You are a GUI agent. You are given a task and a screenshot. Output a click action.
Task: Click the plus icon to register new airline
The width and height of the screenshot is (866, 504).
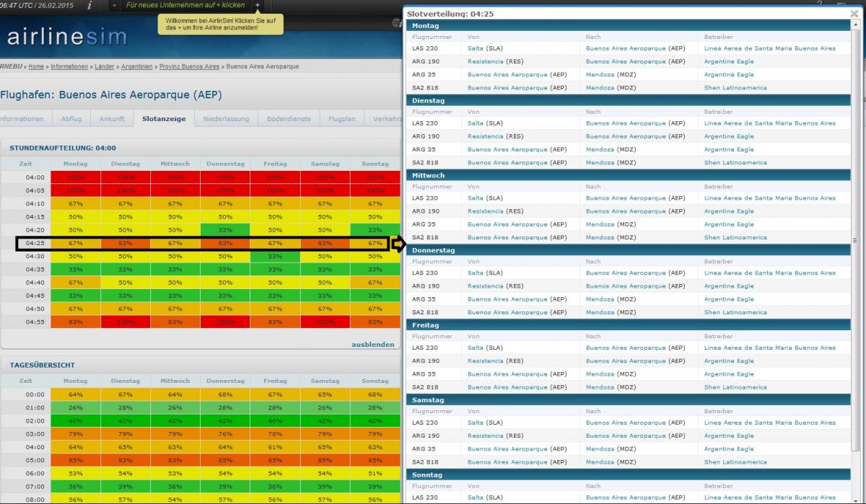(x=258, y=5)
